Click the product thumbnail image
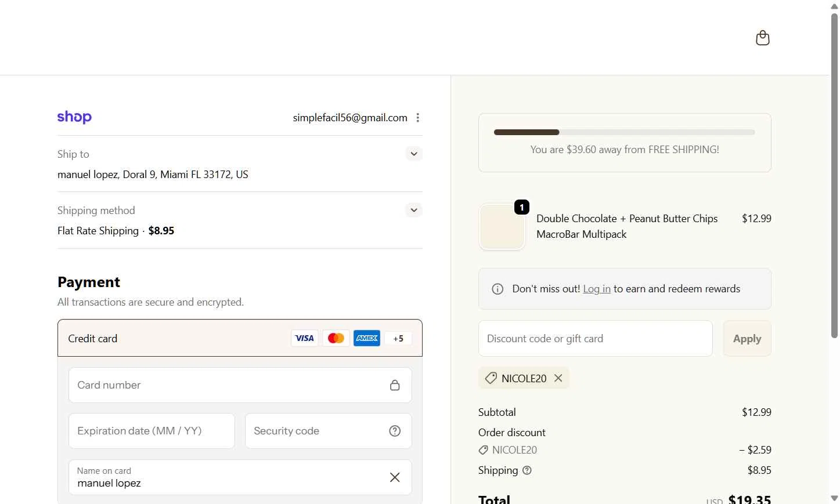 click(502, 227)
